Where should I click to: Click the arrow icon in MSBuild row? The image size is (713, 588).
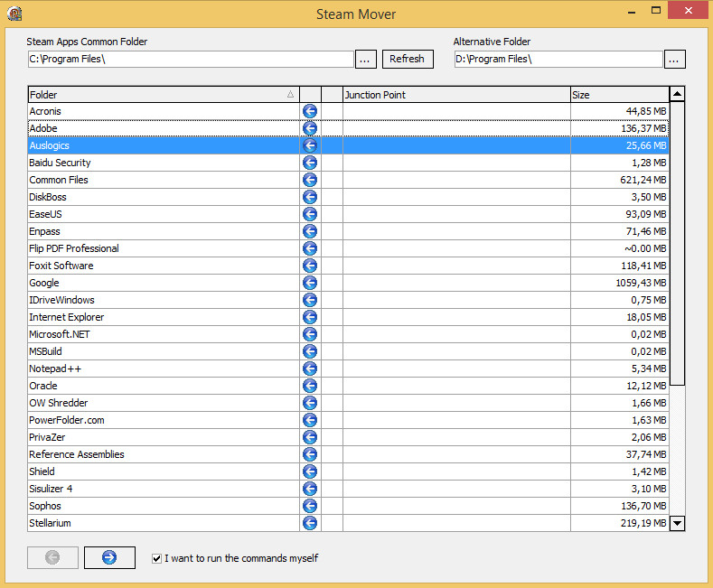(310, 351)
